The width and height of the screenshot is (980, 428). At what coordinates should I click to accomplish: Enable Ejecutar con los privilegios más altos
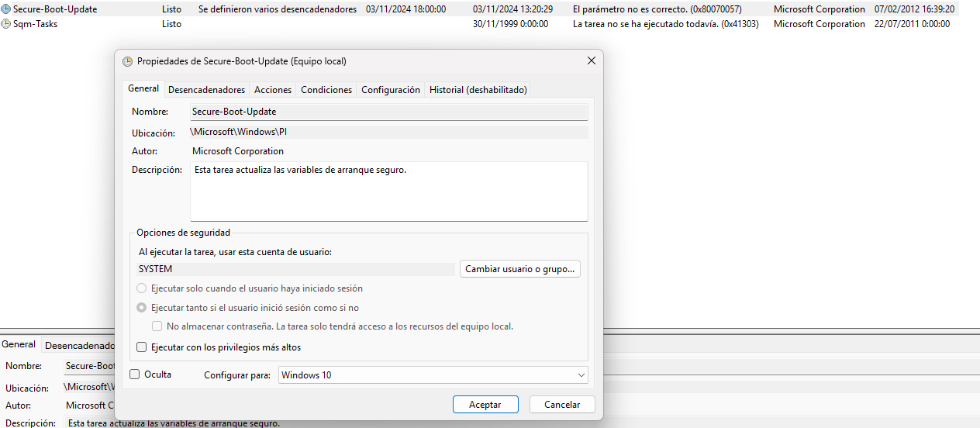[x=142, y=347]
